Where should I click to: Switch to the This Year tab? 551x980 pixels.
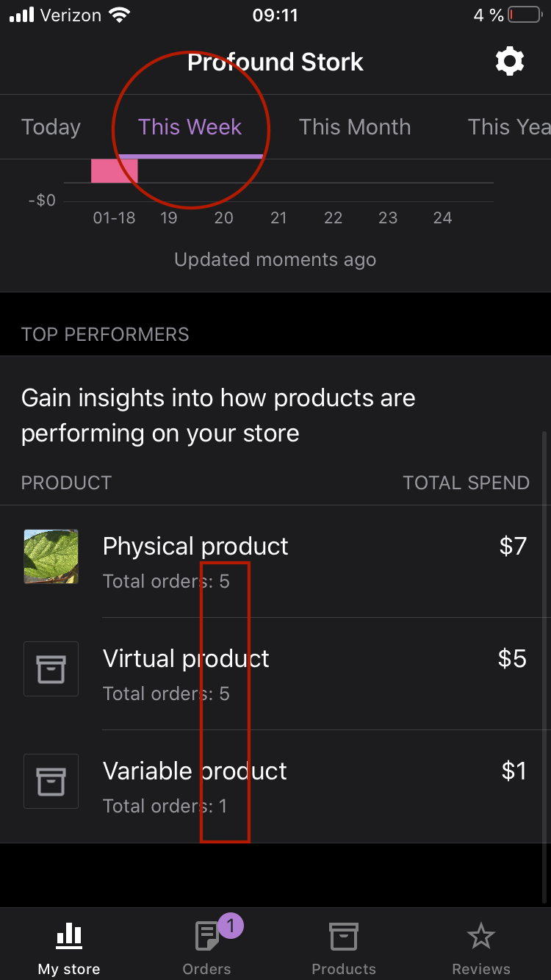pos(510,127)
